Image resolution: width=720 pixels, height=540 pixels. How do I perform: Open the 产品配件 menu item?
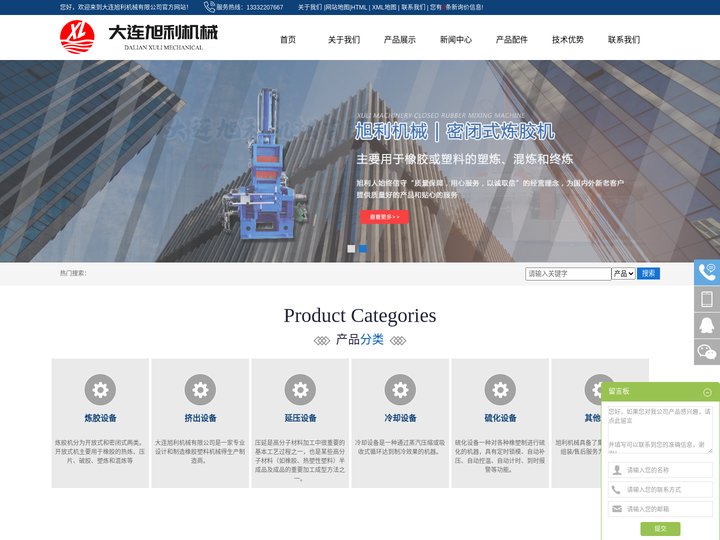tap(512, 40)
